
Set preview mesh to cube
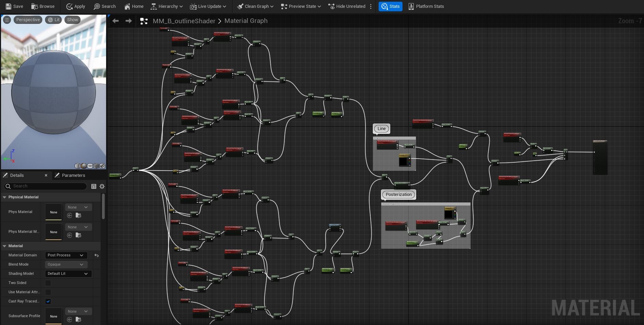click(x=96, y=166)
